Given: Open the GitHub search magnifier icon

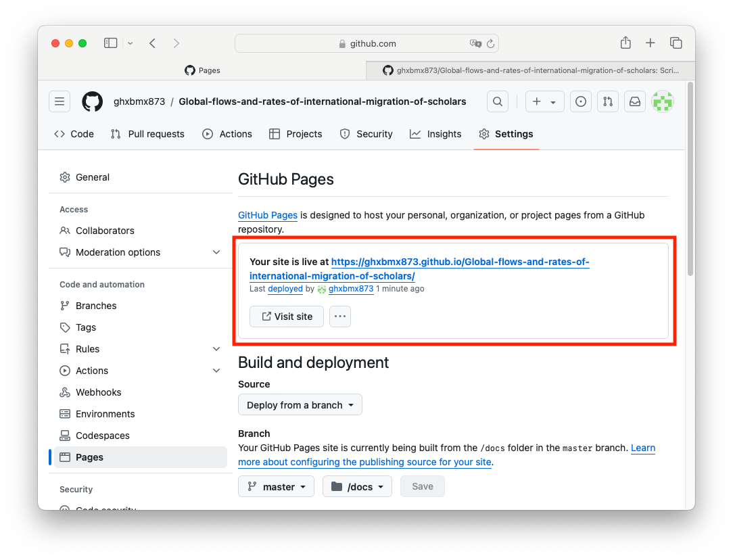Looking at the screenshot, I should point(498,101).
